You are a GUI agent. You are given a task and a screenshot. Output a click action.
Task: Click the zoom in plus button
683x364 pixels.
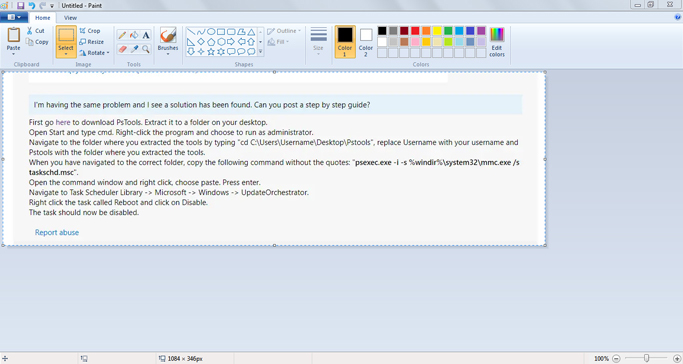[x=676, y=358]
